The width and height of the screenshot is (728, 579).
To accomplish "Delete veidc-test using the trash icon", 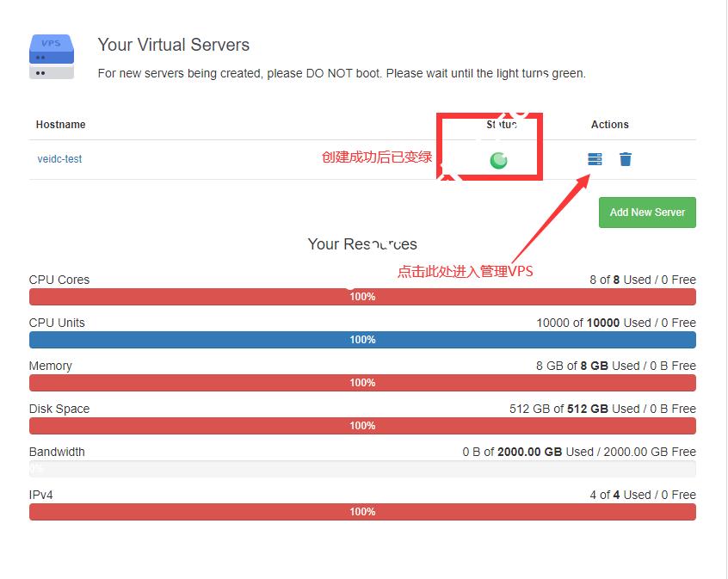I will pos(626,159).
